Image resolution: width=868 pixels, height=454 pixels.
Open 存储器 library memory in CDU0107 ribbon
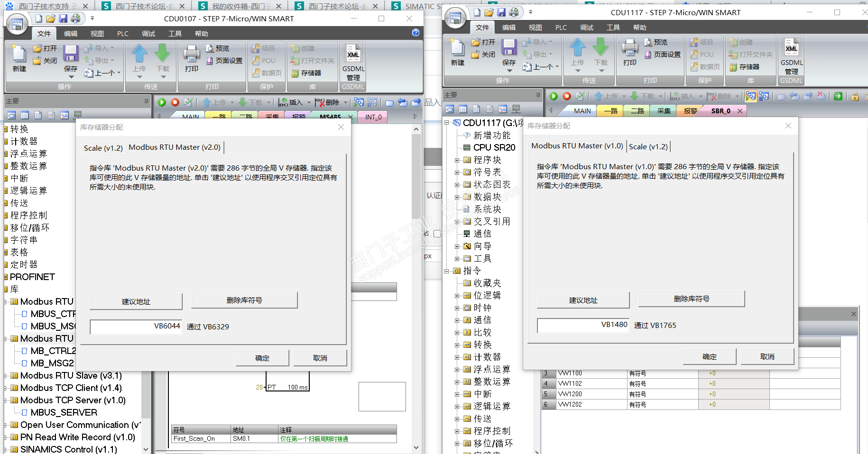click(306, 73)
